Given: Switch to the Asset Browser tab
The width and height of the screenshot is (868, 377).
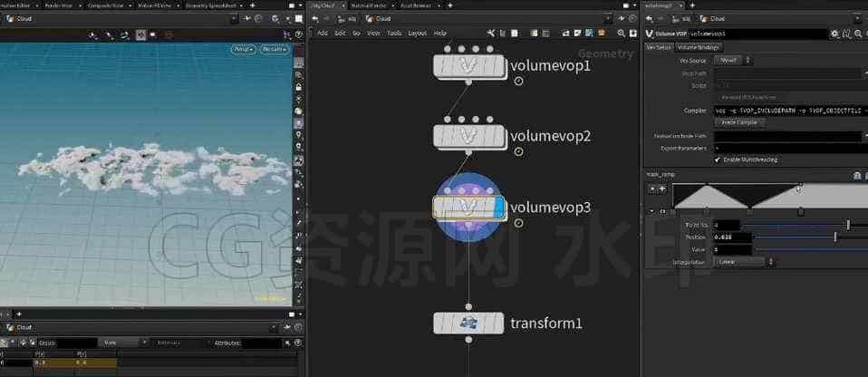Looking at the screenshot, I should [x=415, y=5].
